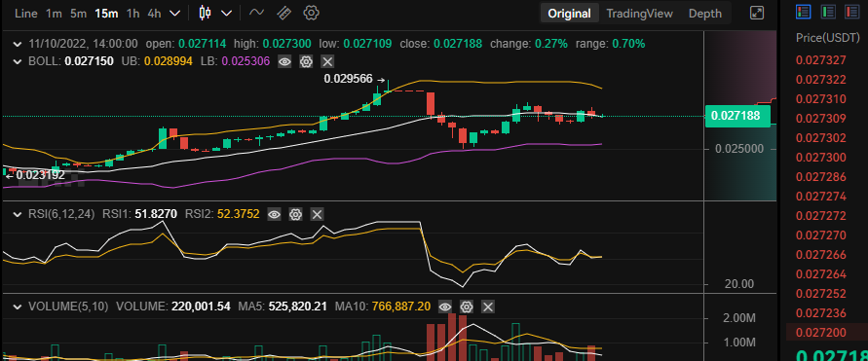This screenshot has height=361, width=868.
Task: Click order book price 0.027264
Action: point(821,274)
